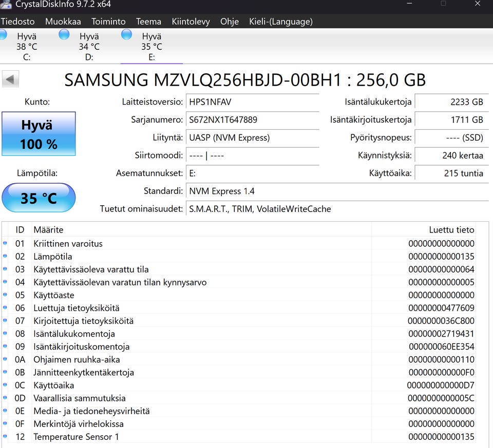Click the previous disk arrow button
The width and height of the screenshot is (493, 448).
[11, 80]
